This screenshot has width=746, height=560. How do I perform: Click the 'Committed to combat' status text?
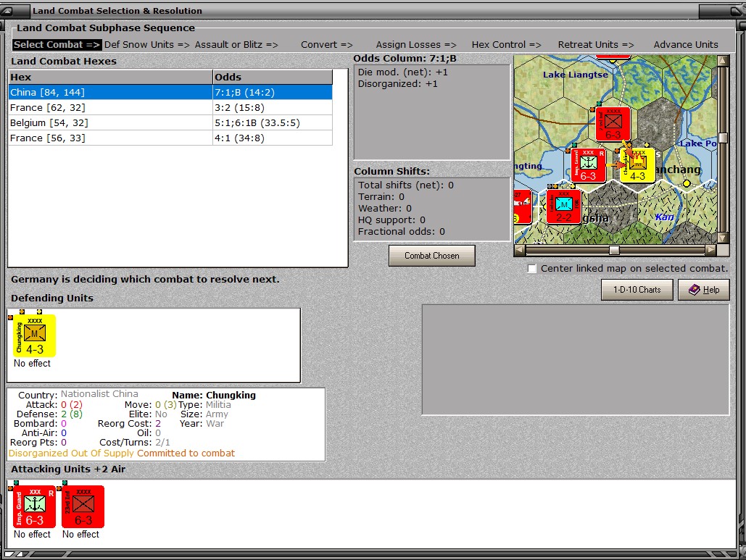click(186, 453)
